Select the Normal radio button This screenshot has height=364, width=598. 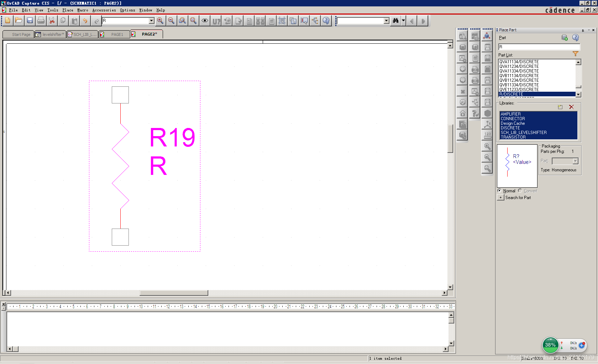(x=499, y=191)
